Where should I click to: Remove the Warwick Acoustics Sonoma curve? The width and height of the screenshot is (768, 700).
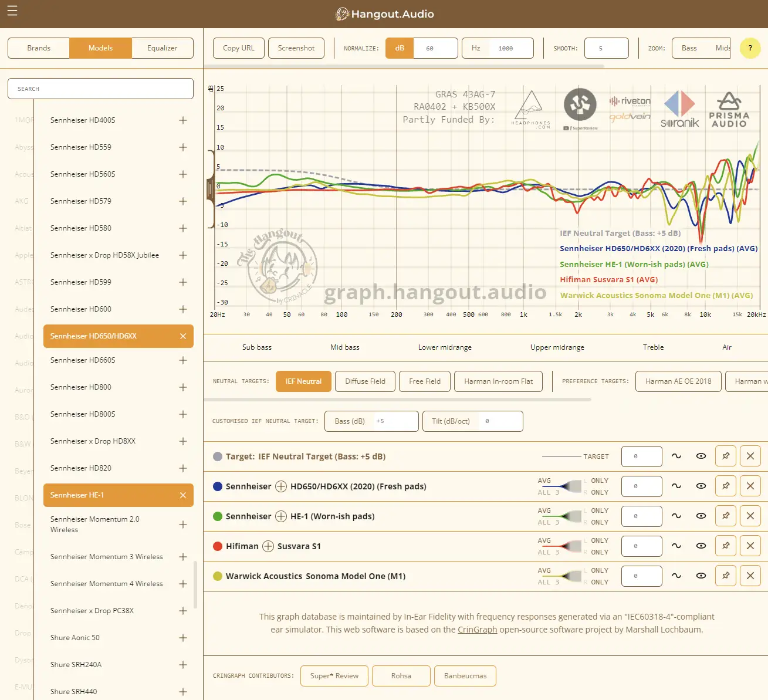(x=750, y=576)
